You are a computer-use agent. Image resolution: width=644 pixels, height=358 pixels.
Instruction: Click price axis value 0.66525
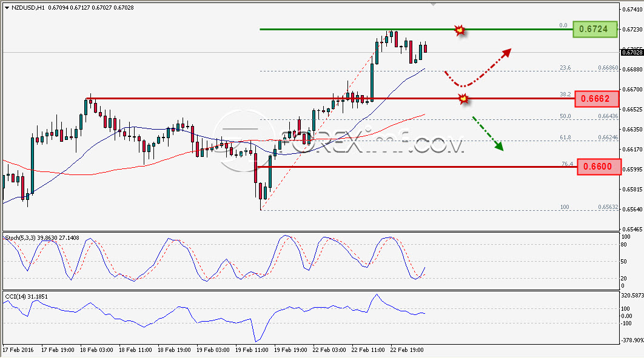pyautogui.click(x=632, y=109)
